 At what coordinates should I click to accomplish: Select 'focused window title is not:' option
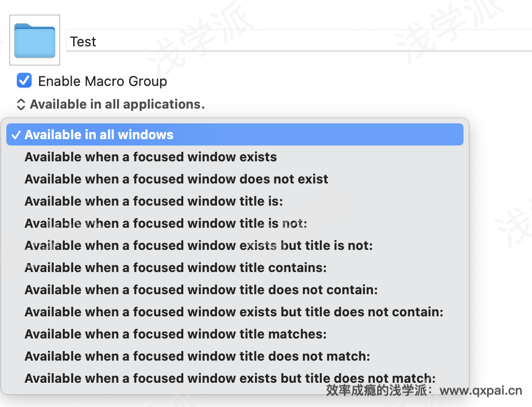click(165, 223)
